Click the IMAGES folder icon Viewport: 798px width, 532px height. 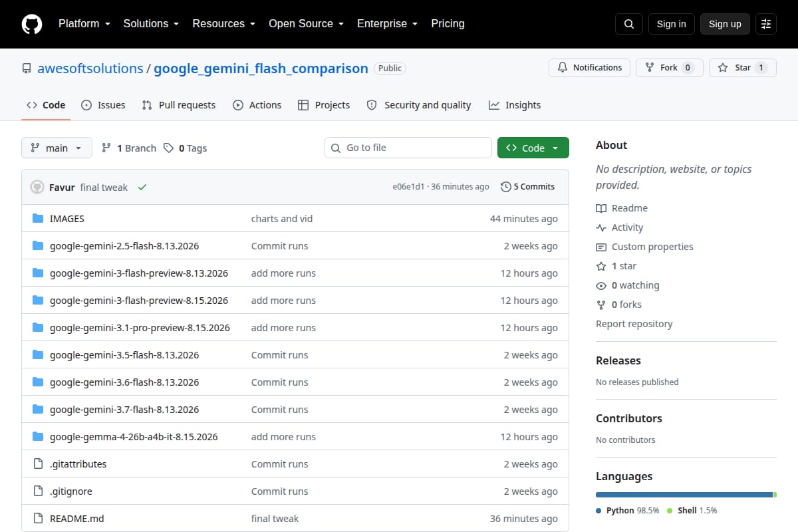38,219
